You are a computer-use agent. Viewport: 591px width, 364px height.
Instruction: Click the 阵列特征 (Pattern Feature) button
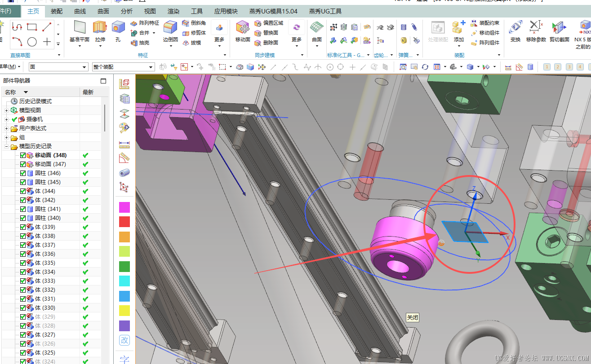point(145,23)
